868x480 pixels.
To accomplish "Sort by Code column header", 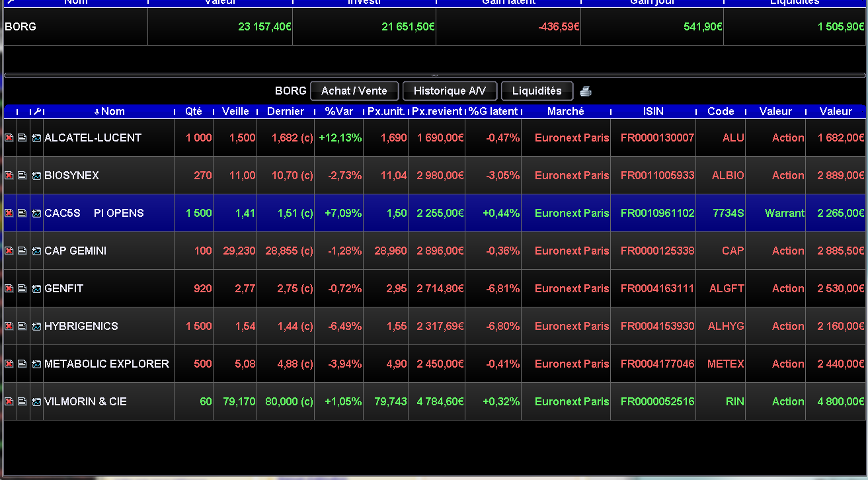I will [721, 111].
